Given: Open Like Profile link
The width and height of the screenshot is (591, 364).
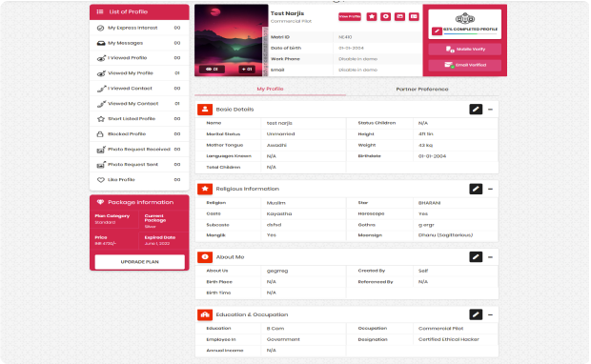Looking at the screenshot, I should (139, 180).
